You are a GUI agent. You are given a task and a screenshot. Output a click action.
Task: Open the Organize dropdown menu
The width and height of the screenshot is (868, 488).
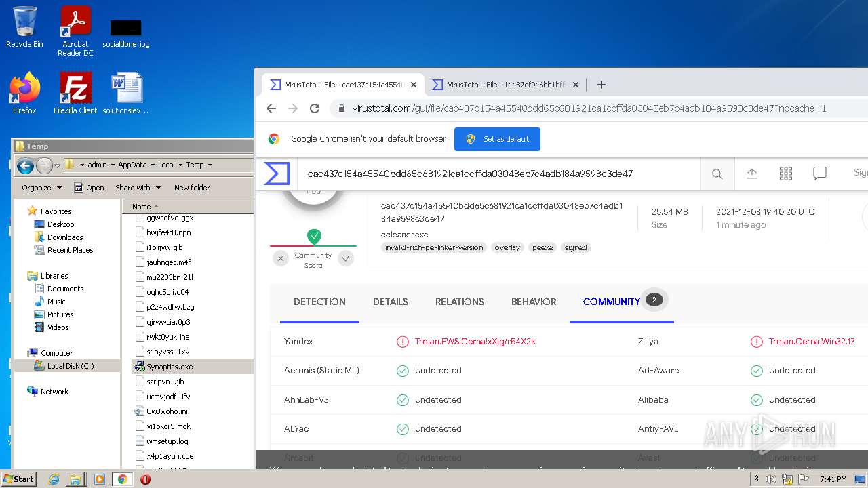click(x=41, y=188)
